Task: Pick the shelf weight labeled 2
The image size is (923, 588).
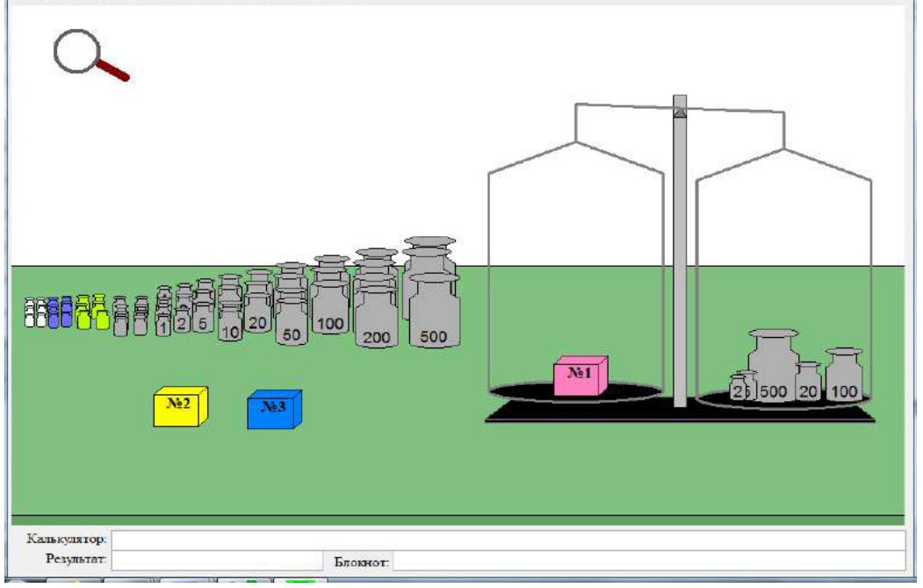Action: pyautogui.click(x=182, y=319)
